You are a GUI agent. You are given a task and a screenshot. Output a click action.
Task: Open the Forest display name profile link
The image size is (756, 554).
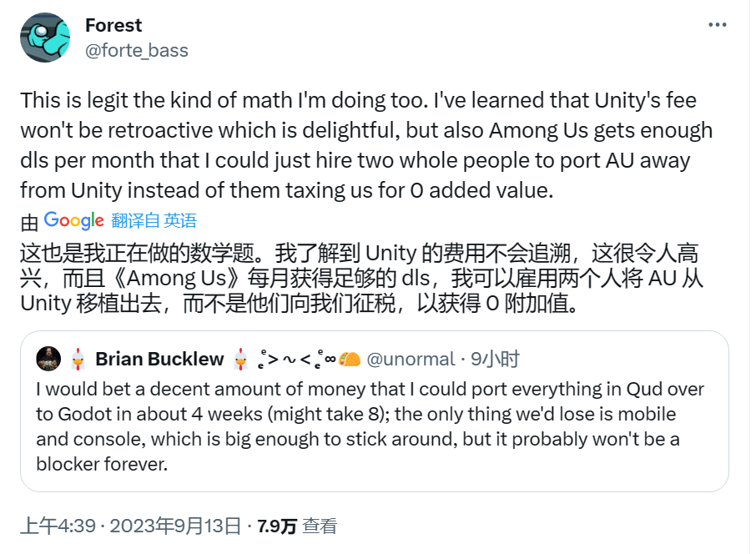click(113, 26)
